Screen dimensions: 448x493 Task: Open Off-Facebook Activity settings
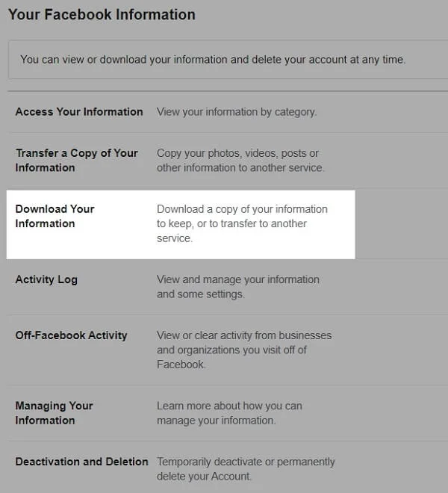click(71, 335)
